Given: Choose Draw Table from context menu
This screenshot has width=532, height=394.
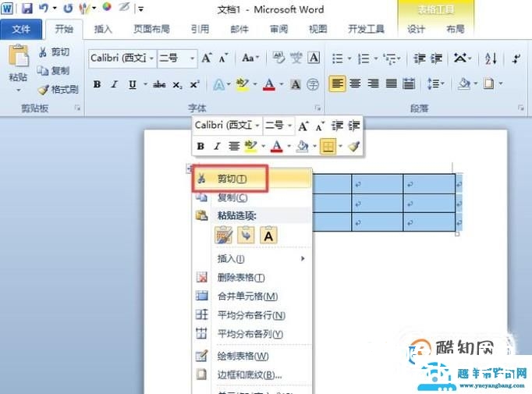Looking at the screenshot, I should coord(253,356).
